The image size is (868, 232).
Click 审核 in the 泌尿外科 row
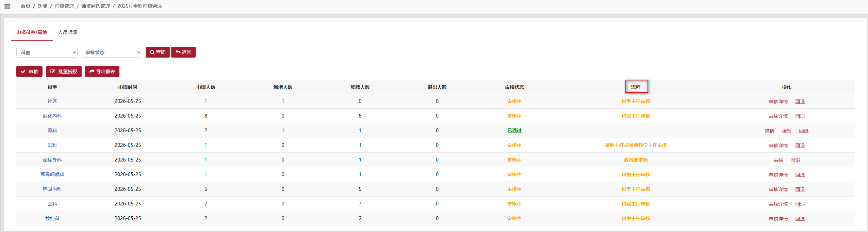tap(779, 160)
